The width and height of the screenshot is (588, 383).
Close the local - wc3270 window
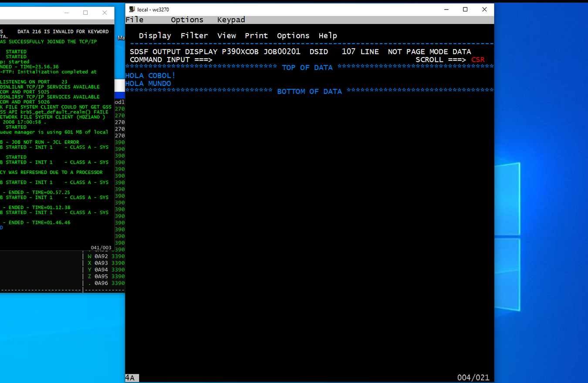click(x=484, y=10)
